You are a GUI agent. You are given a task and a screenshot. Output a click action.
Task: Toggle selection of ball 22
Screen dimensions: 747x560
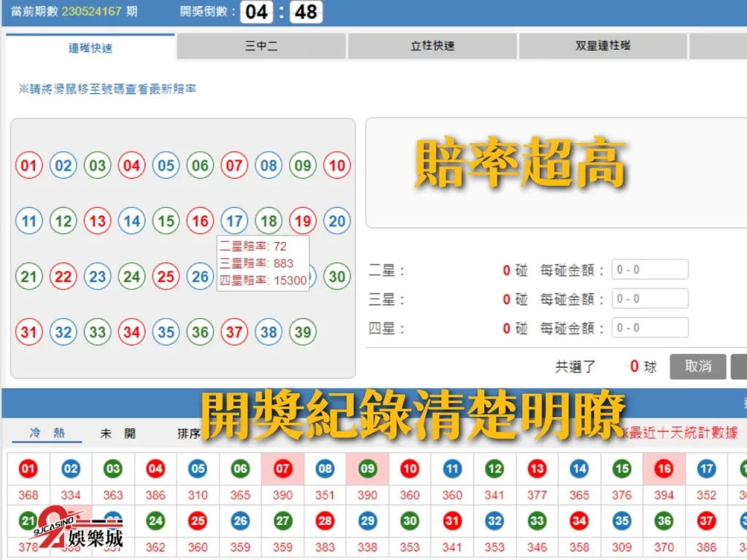coord(63,276)
